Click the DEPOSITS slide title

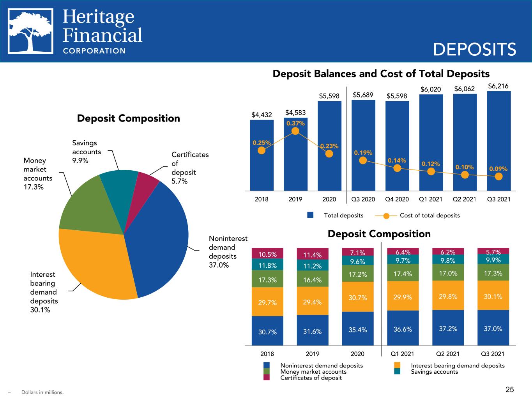[474, 50]
